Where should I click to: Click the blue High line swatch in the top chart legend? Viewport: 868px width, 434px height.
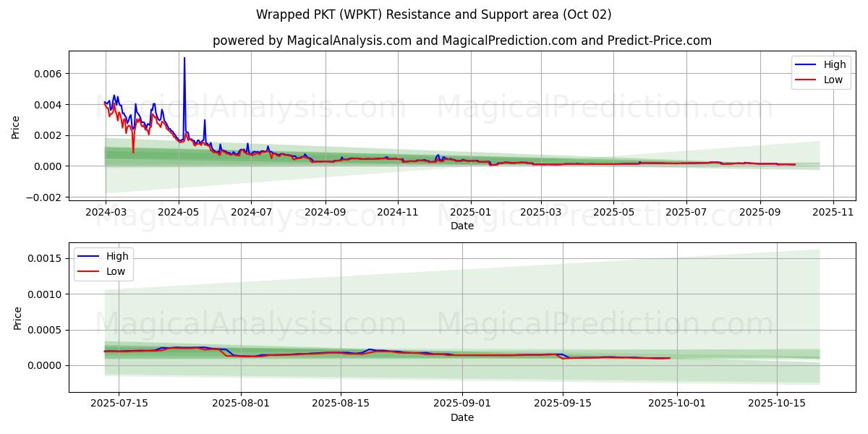coord(805,64)
